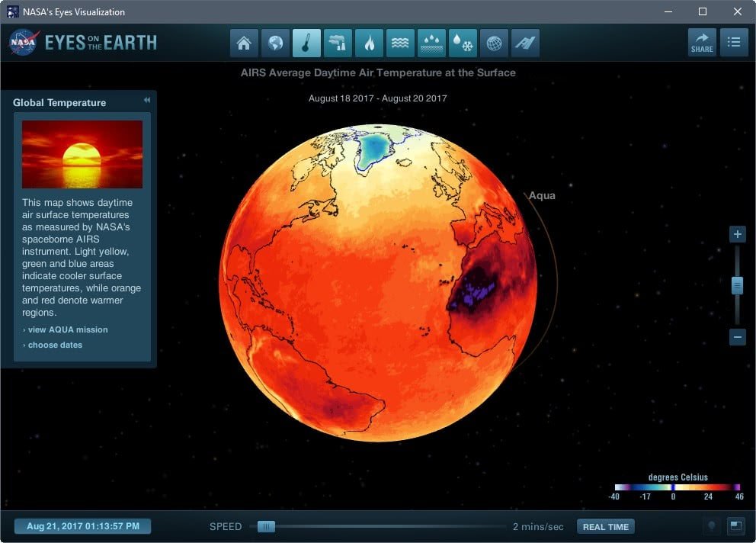The width and height of the screenshot is (756, 543).
Task: Click the degrees Celsius color scale bar
Action: coord(678,487)
